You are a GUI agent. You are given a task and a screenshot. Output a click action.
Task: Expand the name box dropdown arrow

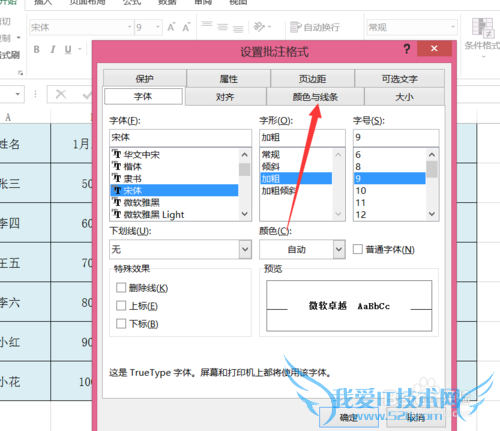(x=18, y=94)
